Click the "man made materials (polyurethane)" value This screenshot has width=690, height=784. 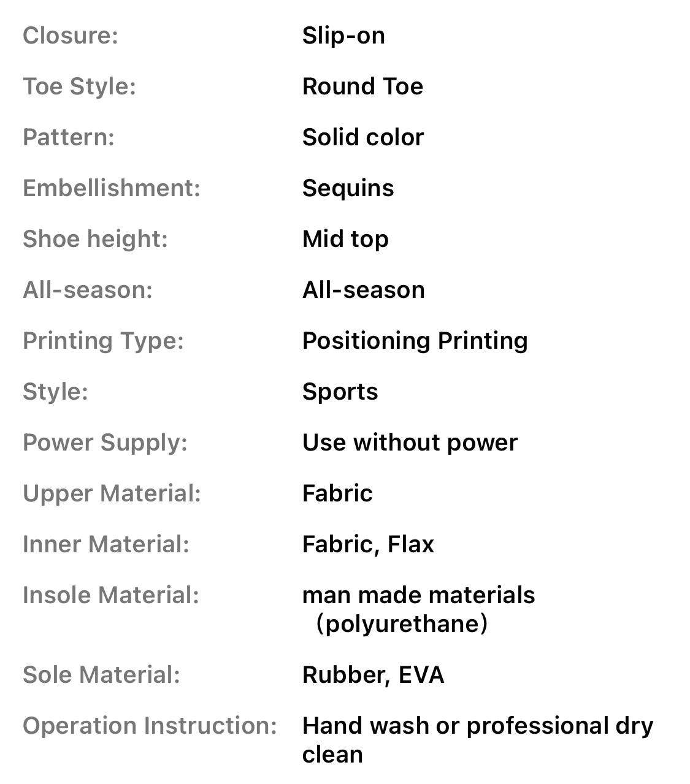click(418, 609)
